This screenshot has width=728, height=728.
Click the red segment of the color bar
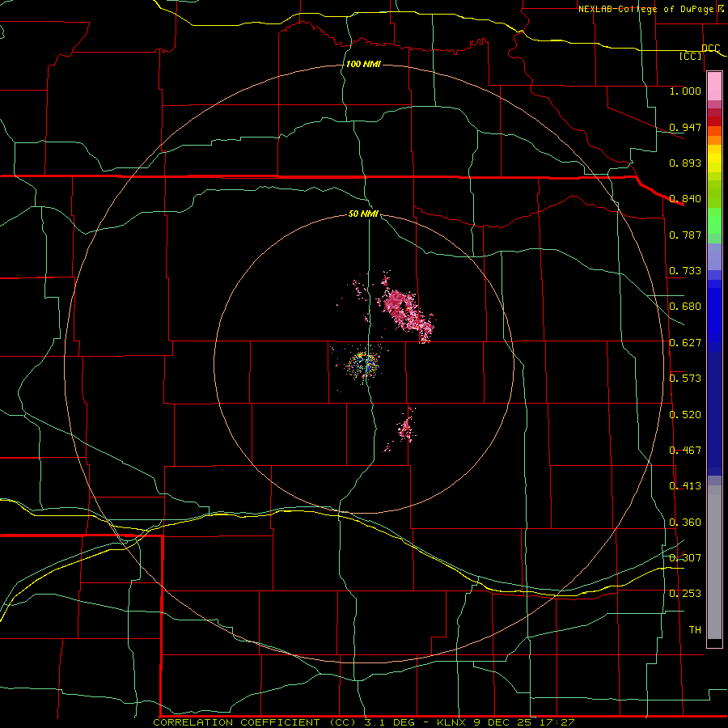coord(714,121)
